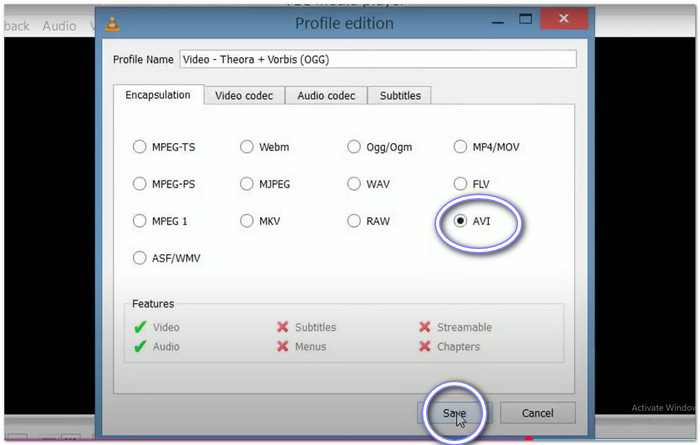Click the green check icon beside Video
This screenshot has height=445, width=700.
point(140,327)
